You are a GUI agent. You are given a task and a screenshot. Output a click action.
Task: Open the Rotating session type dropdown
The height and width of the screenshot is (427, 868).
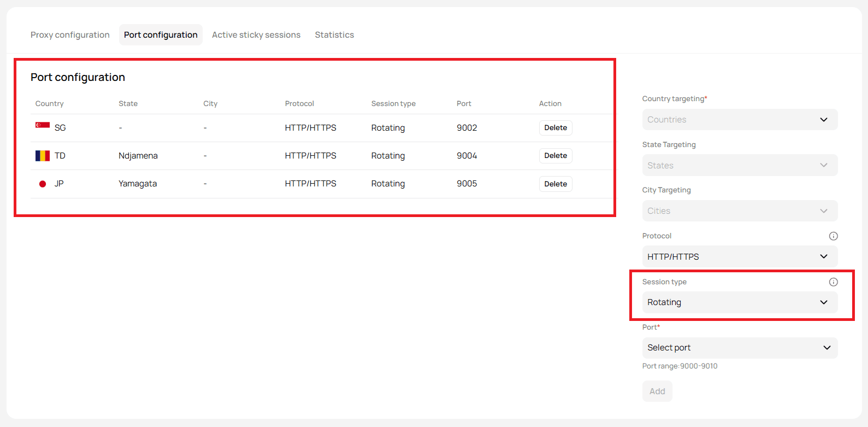[x=739, y=302]
